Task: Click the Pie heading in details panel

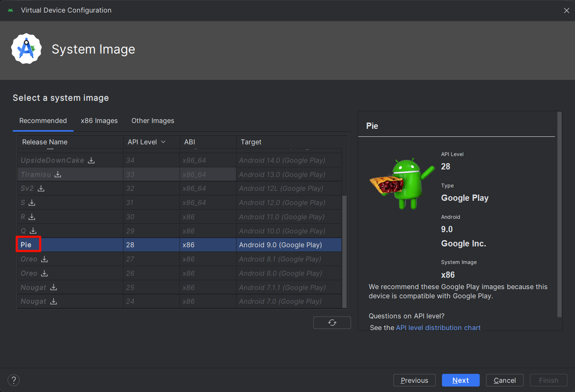Action: click(372, 126)
